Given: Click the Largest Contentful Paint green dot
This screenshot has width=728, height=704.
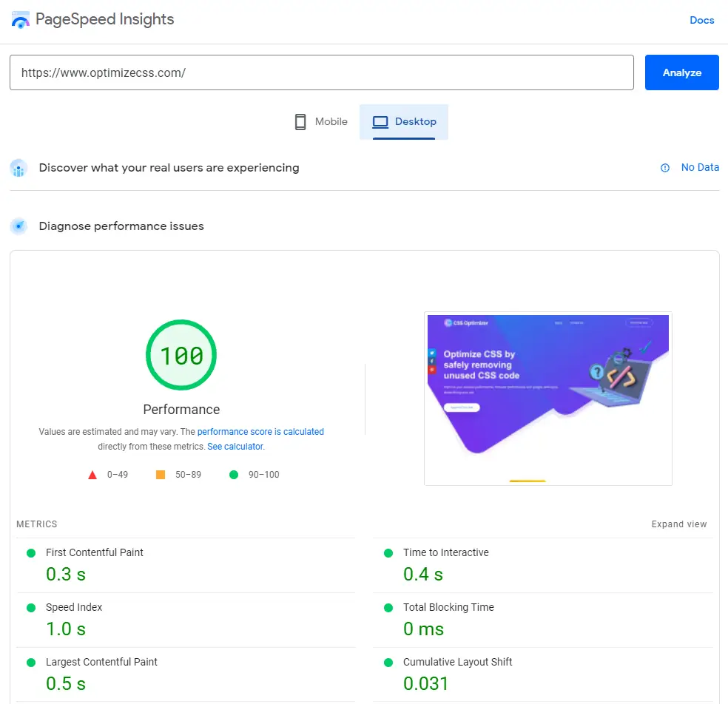Looking at the screenshot, I should coord(31,663).
